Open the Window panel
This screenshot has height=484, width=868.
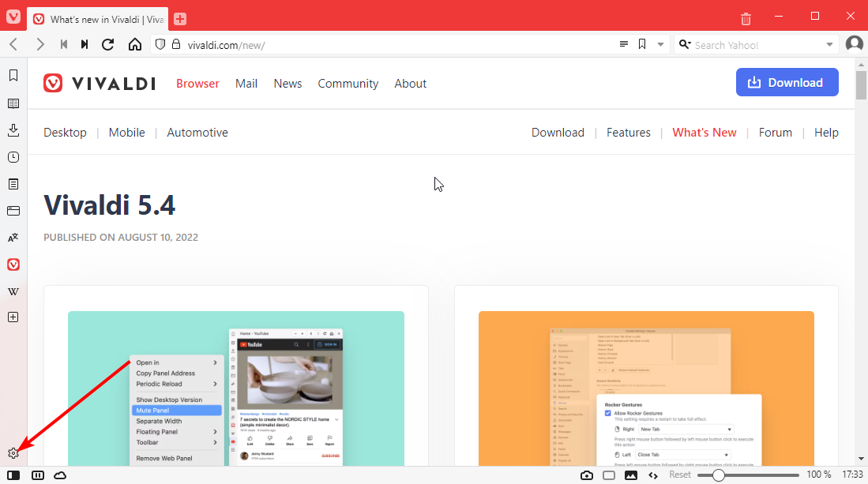click(x=13, y=211)
